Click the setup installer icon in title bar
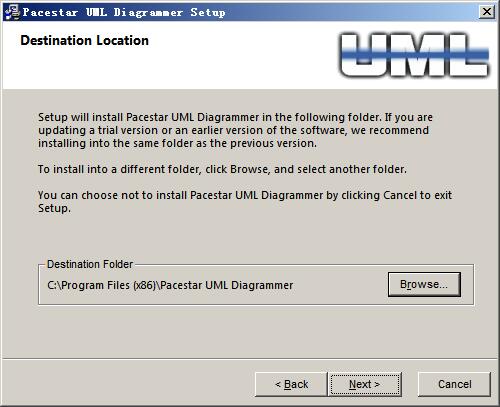The image size is (500, 407). (x=12, y=12)
